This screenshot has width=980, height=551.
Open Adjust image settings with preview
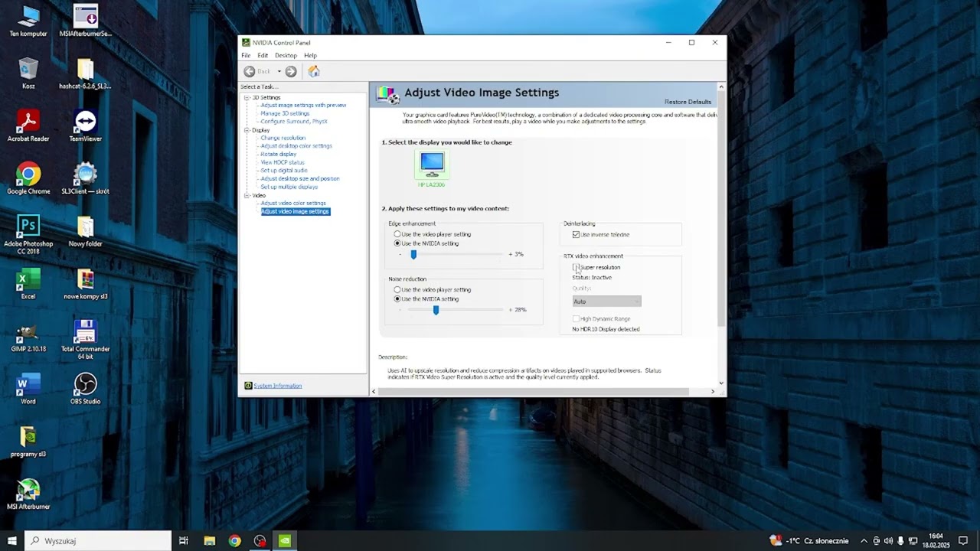[303, 105]
